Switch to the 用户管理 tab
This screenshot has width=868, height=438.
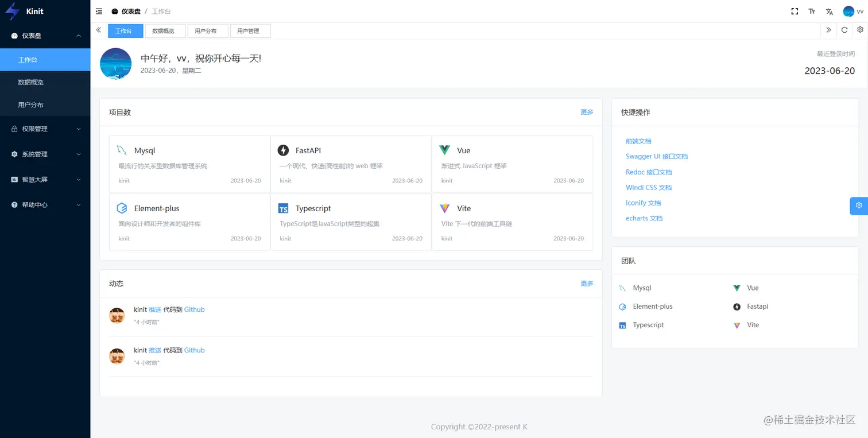click(250, 31)
